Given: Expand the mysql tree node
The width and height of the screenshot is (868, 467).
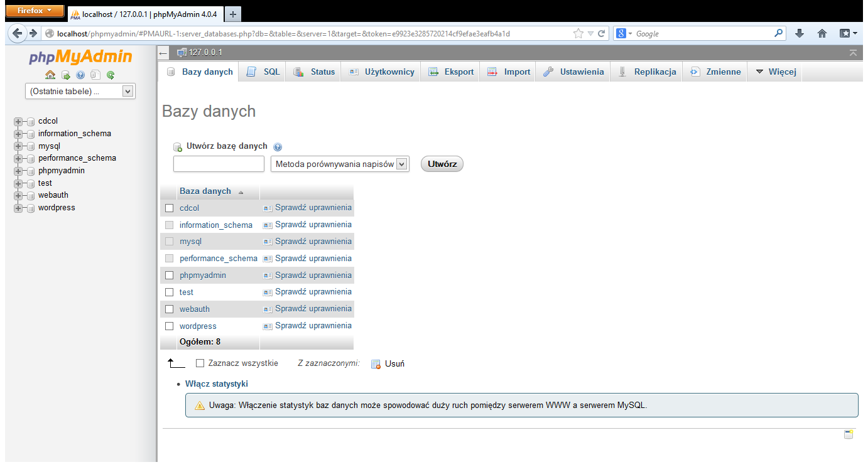Looking at the screenshot, I should click(x=18, y=146).
